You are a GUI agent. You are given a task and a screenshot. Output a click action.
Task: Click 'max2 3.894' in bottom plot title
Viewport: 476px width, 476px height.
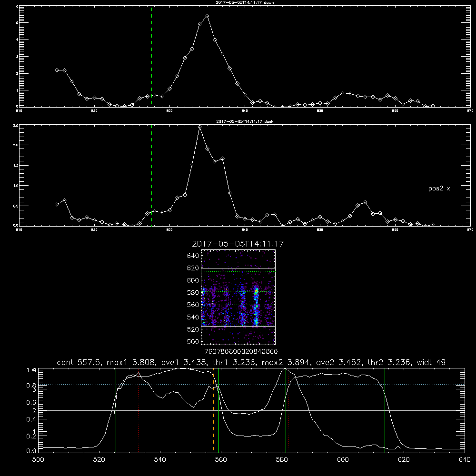[286, 362]
